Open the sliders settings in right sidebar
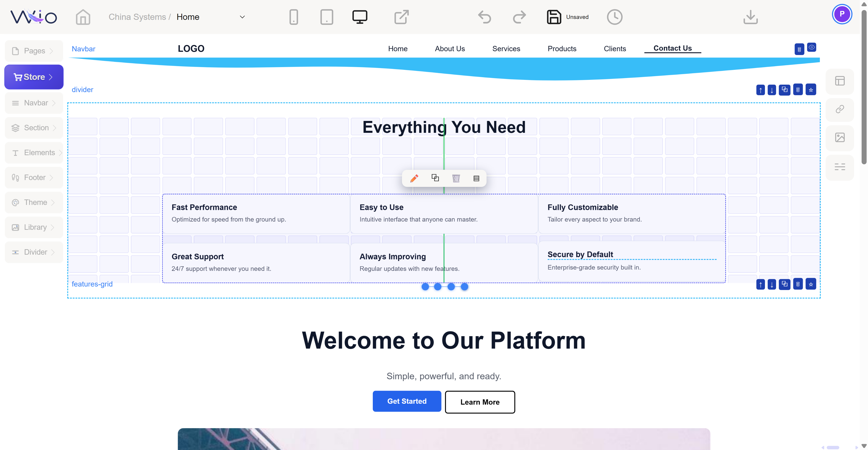The image size is (868, 450). point(840,167)
